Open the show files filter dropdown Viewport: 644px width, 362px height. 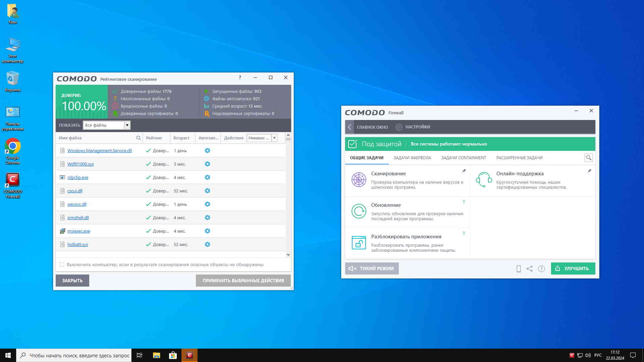tap(127, 125)
